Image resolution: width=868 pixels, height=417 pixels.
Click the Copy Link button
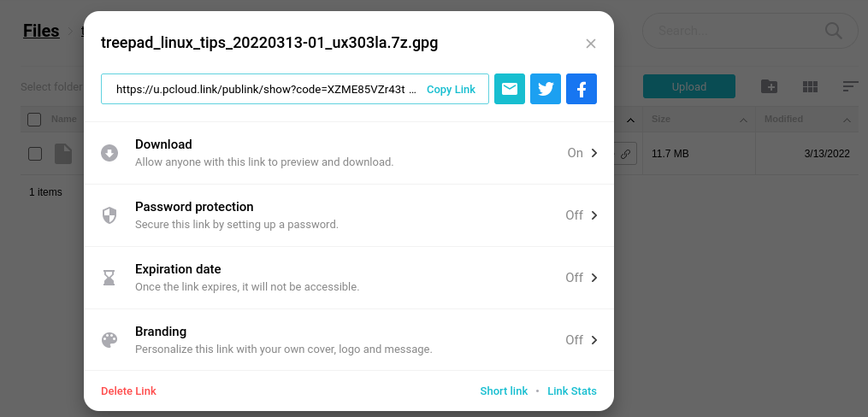point(451,89)
